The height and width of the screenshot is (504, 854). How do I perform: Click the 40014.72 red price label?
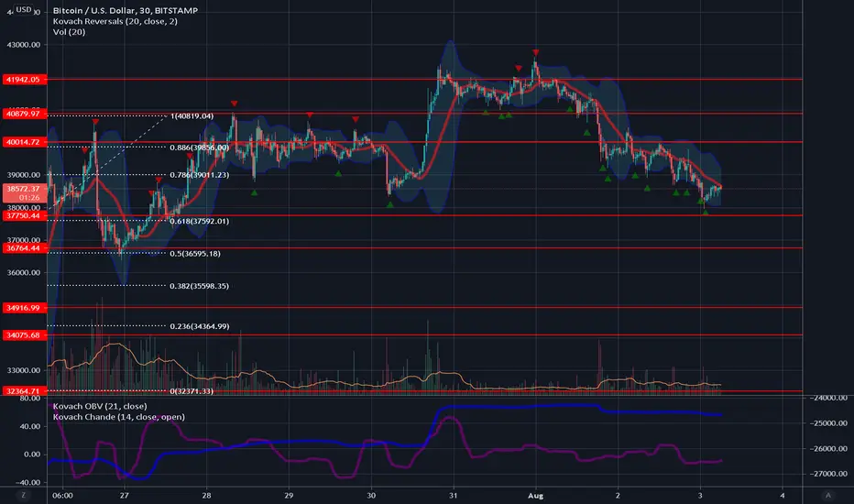tap(25, 142)
